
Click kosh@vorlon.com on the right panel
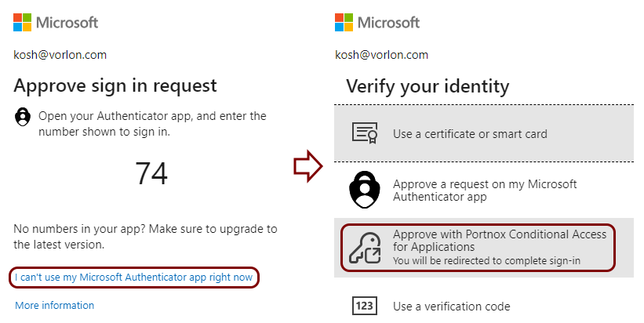click(x=381, y=55)
